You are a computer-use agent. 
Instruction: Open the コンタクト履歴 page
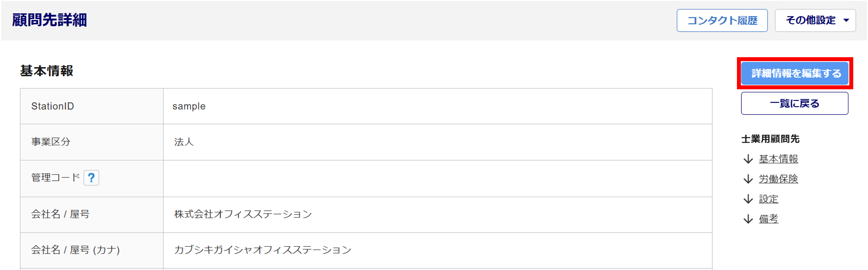[x=722, y=20]
